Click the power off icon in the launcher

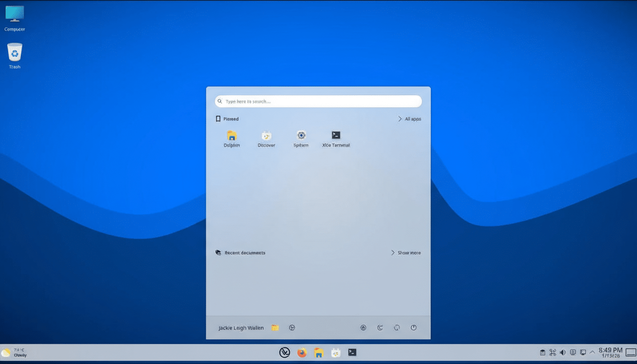[x=413, y=327]
